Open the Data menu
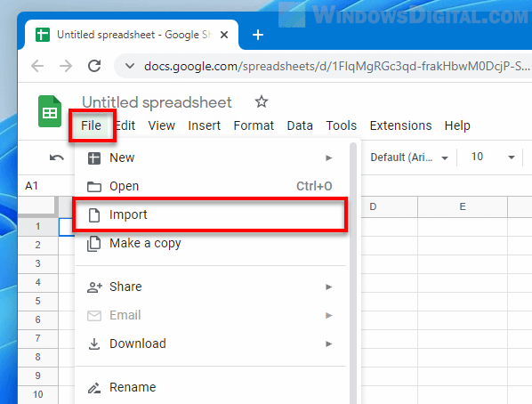 pyautogui.click(x=300, y=125)
